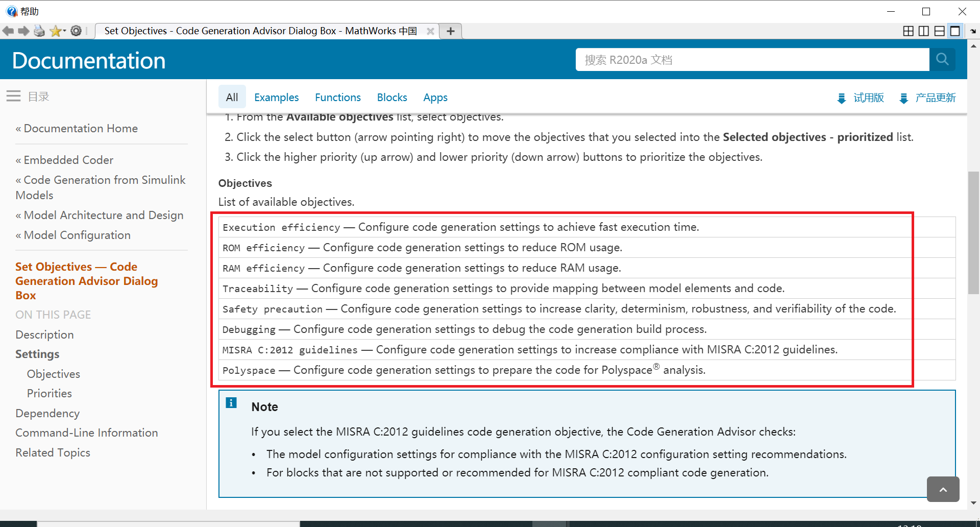Viewport: 980px width, 527px height.
Task: Click the forward navigation arrow icon
Action: (x=23, y=31)
